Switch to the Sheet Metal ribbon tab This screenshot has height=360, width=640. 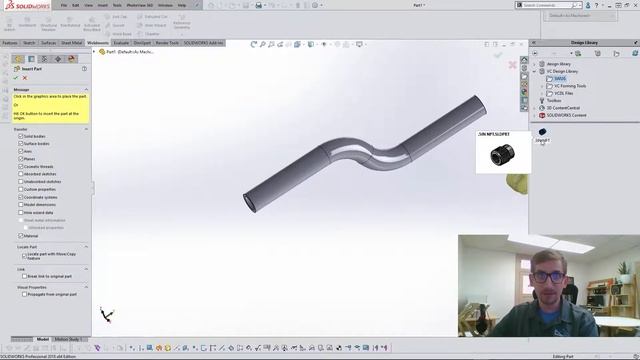[71, 43]
